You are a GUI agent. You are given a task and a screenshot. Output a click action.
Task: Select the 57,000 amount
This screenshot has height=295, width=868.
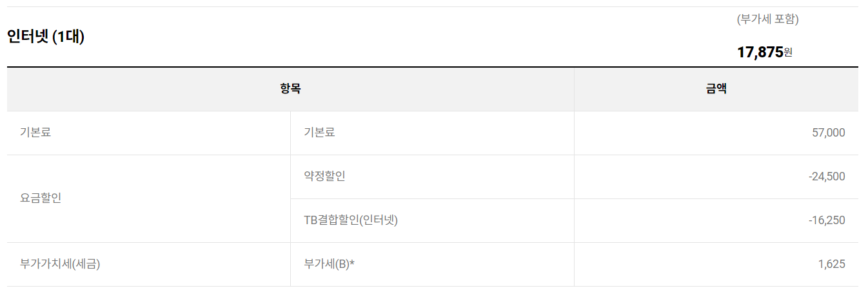(829, 133)
